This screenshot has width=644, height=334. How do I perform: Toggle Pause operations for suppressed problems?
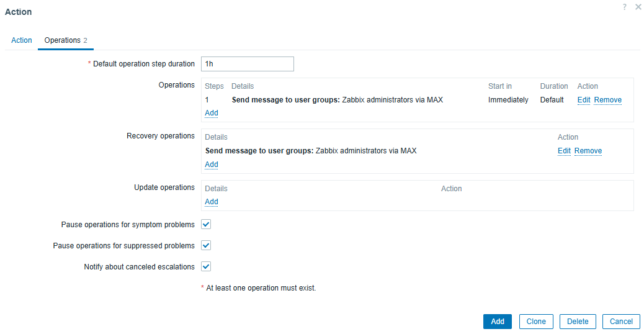(x=206, y=245)
